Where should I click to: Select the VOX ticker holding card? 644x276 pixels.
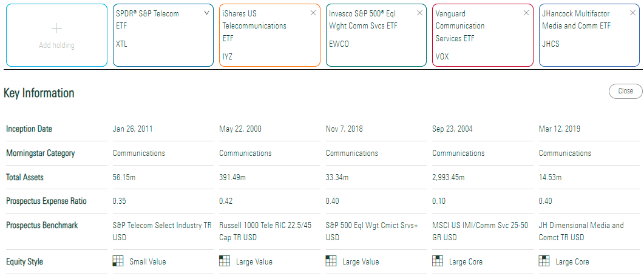pyautogui.click(x=442, y=56)
